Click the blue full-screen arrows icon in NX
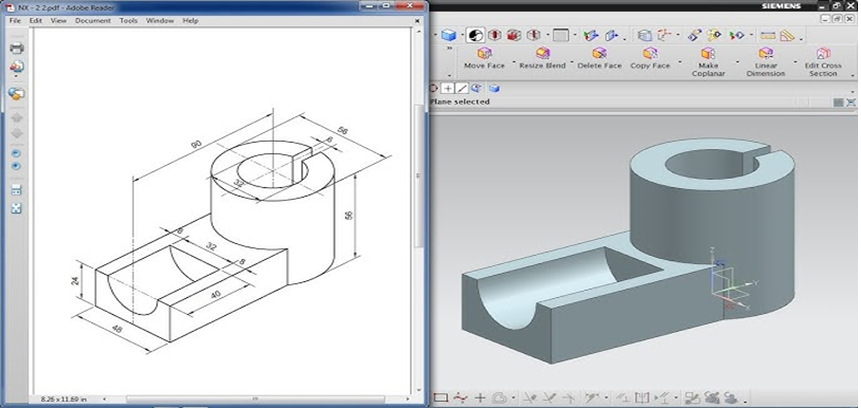The image size is (861, 408). coord(851,102)
